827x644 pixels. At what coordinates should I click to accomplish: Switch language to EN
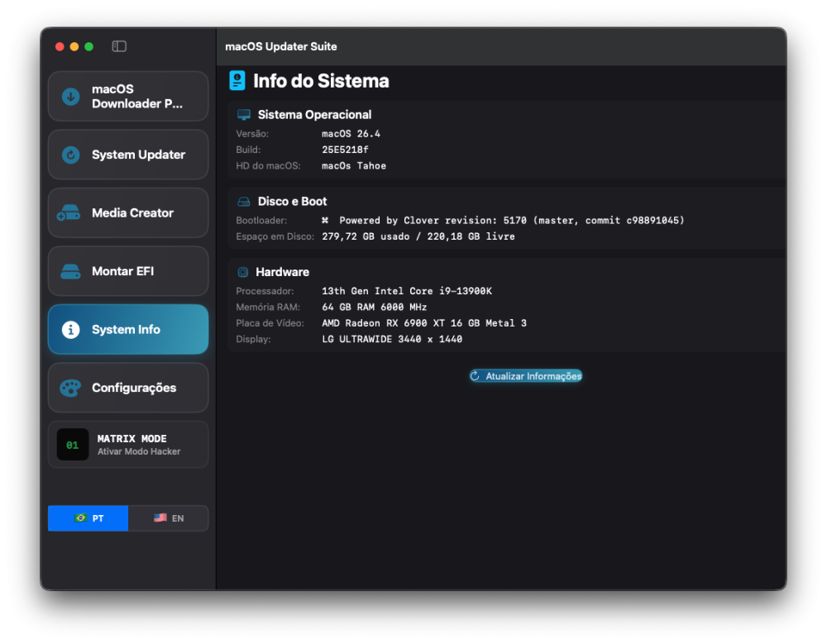click(x=168, y=518)
